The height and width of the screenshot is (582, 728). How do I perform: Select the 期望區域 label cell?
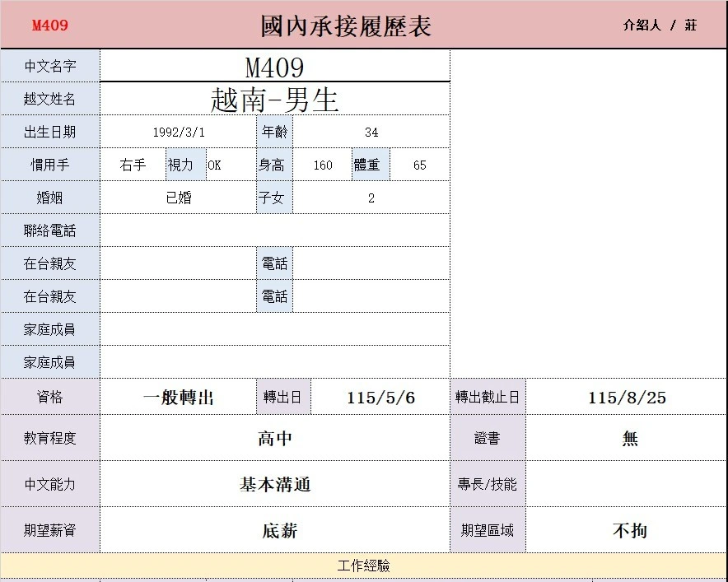[x=488, y=530]
